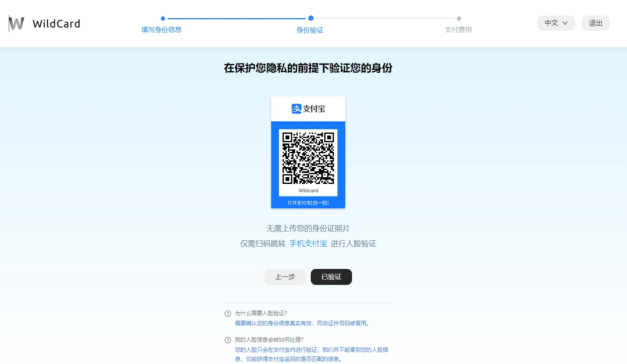
Task: Select the 支付费用 step label
Action: pos(458,30)
